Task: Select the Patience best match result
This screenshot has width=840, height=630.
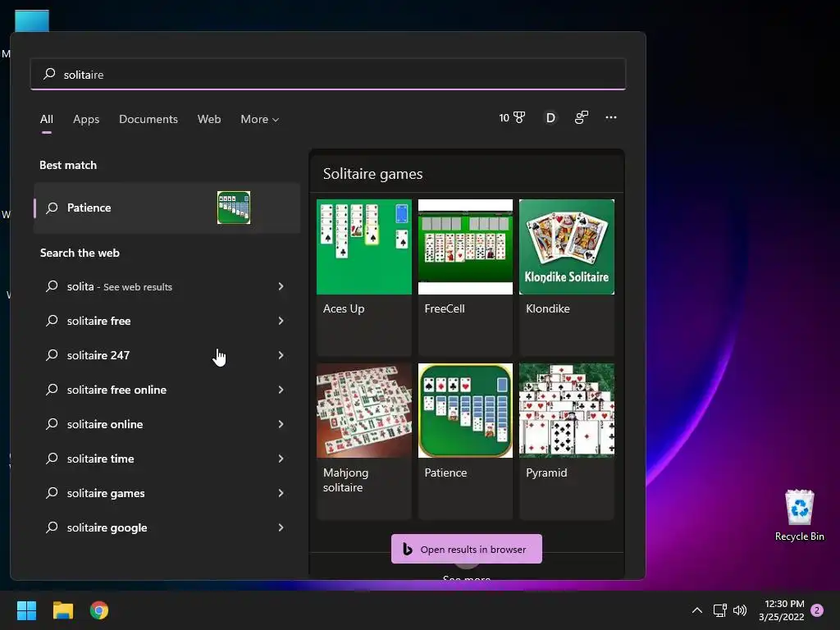Action: tap(167, 208)
